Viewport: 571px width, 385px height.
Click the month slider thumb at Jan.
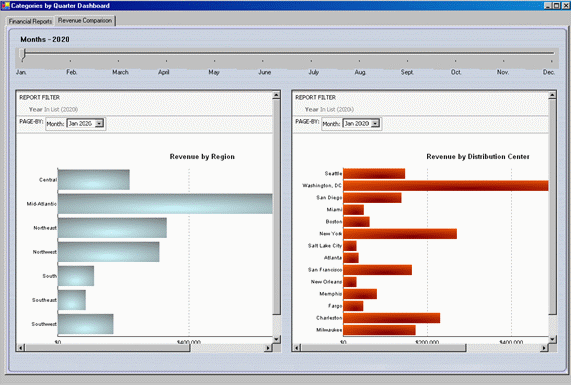coord(23,54)
